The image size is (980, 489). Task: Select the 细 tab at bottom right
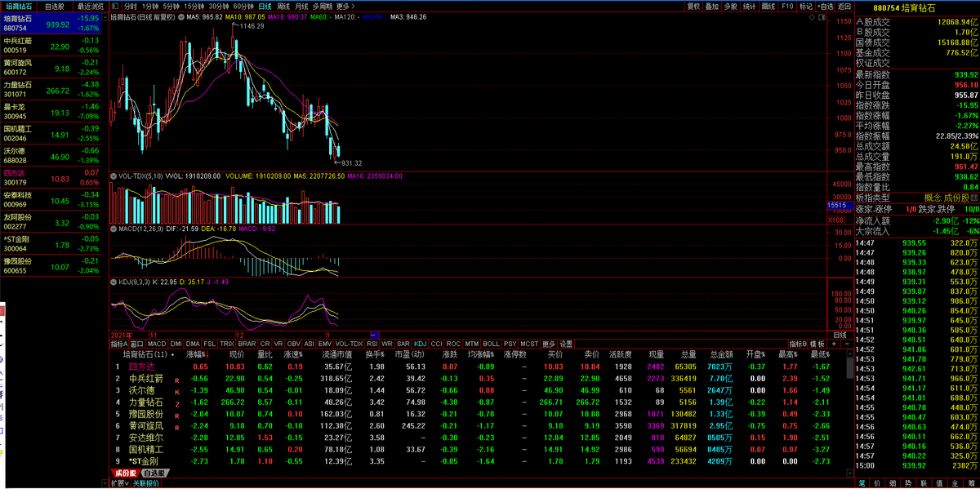(x=893, y=482)
